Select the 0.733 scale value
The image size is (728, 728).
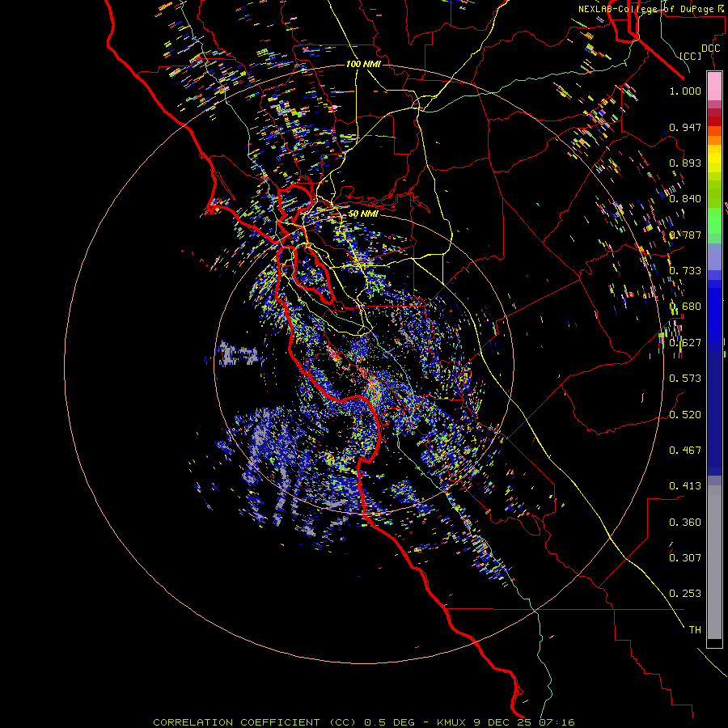pos(685,271)
